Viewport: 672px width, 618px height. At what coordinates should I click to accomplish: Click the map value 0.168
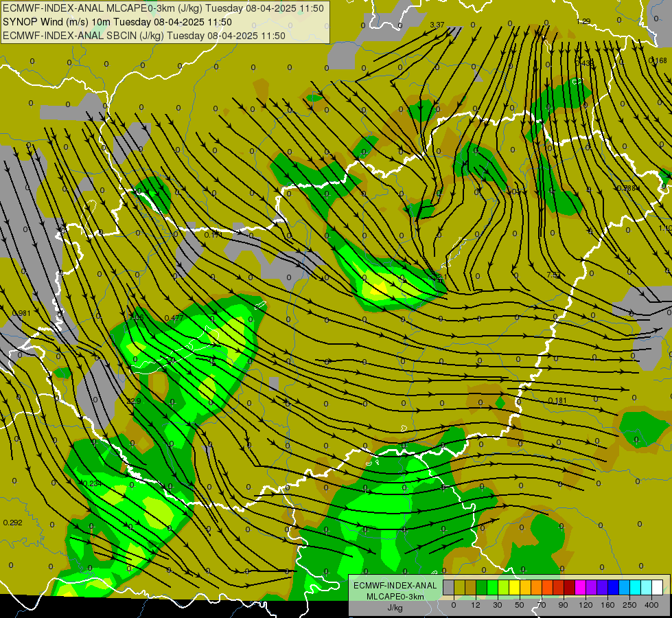[658, 60]
